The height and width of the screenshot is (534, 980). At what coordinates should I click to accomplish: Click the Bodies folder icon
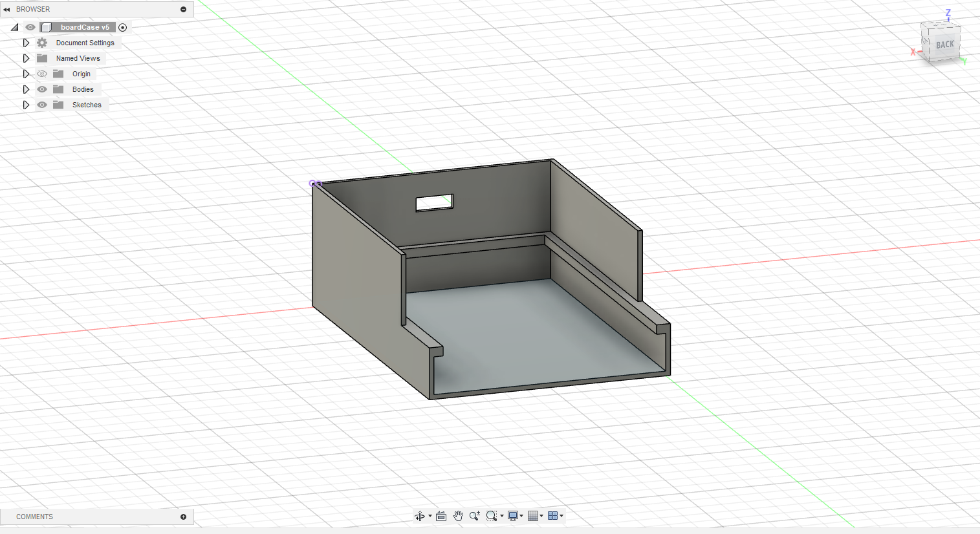58,89
